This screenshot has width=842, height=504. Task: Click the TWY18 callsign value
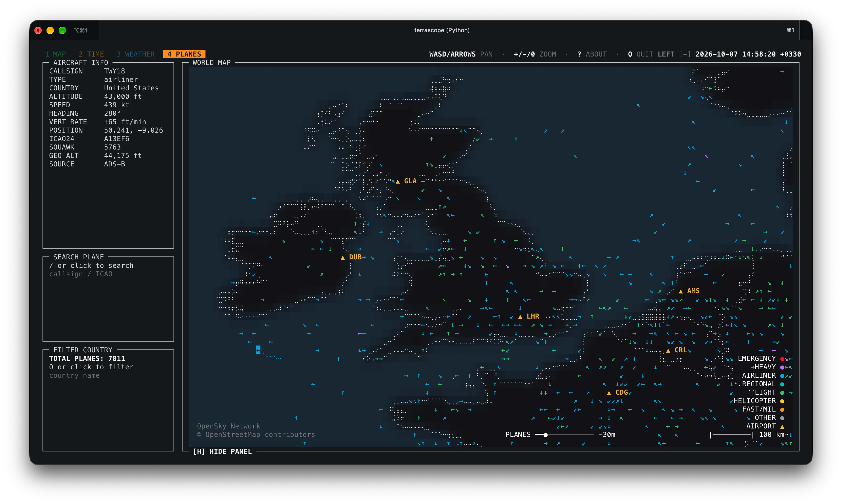coord(114,71)
